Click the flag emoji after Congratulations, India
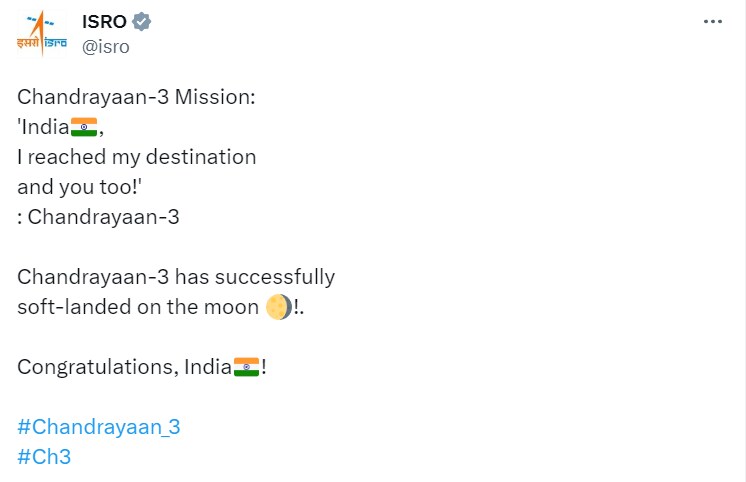 pyautogui.click(x=246, y=367)
